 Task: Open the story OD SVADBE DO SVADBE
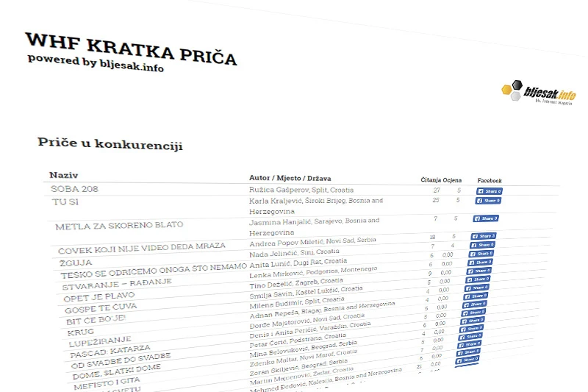(121, 360)
